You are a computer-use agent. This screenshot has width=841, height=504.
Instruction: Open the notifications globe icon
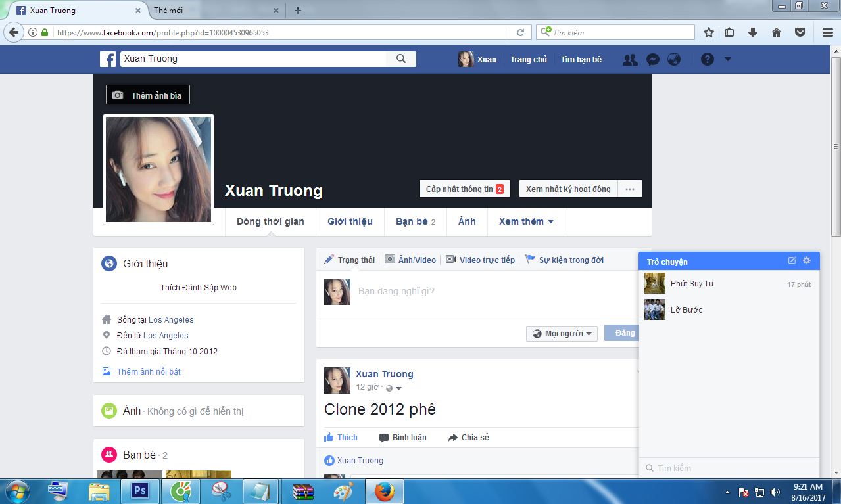[674, 59]
